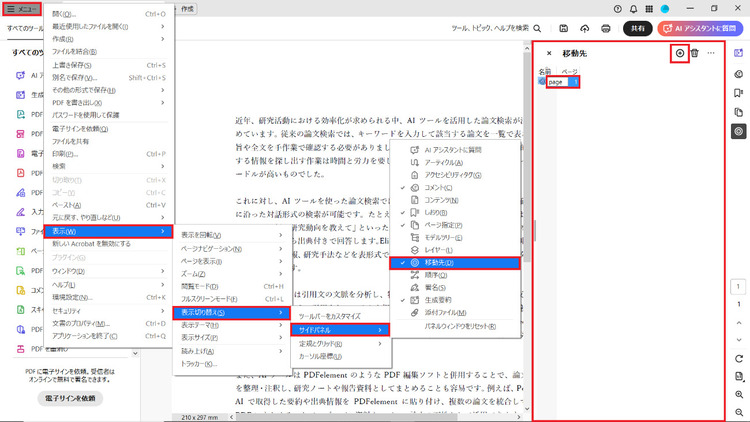Viewport: 750px width, 422px height.
Task: Click the document horizontal scrollbar
Action: (x=347, y=417)
